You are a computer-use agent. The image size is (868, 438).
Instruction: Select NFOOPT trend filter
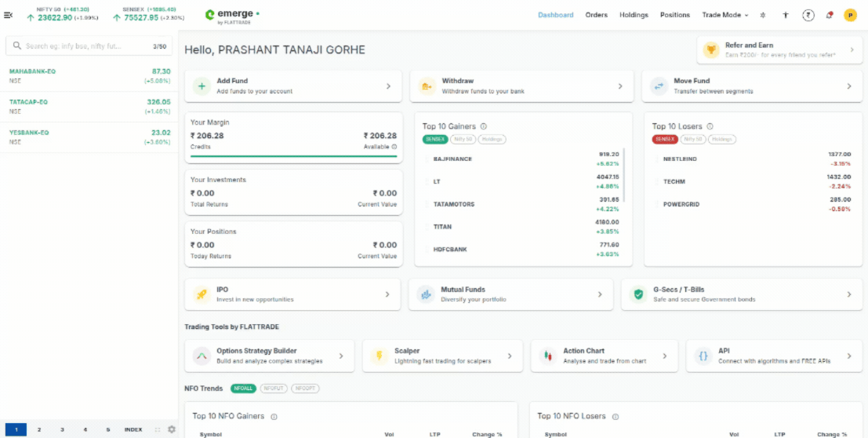[305, 389]
